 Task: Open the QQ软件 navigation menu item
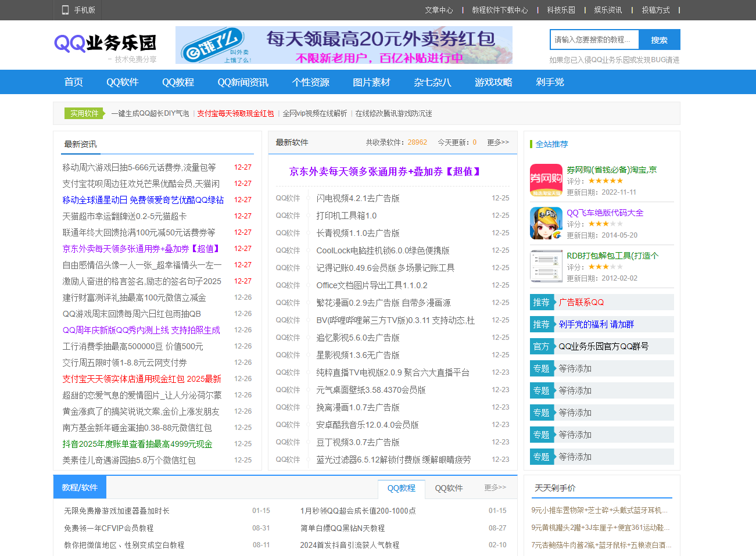[x=122, y=82]
